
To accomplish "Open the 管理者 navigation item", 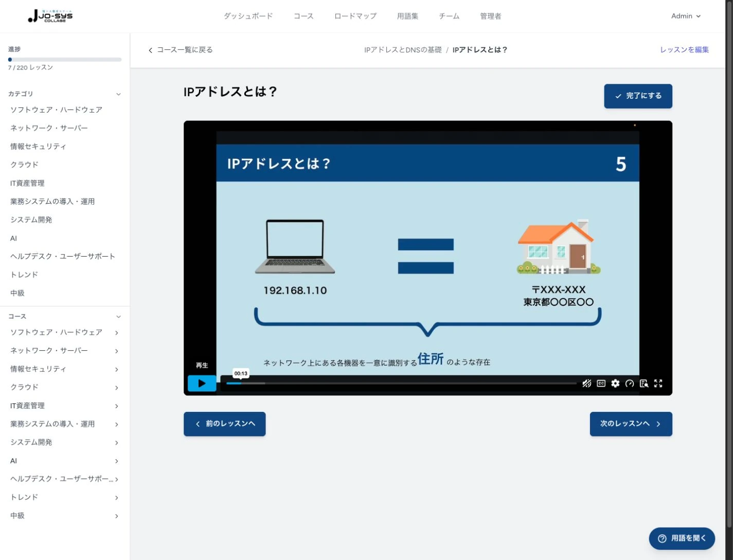I will tap(490, 16).
